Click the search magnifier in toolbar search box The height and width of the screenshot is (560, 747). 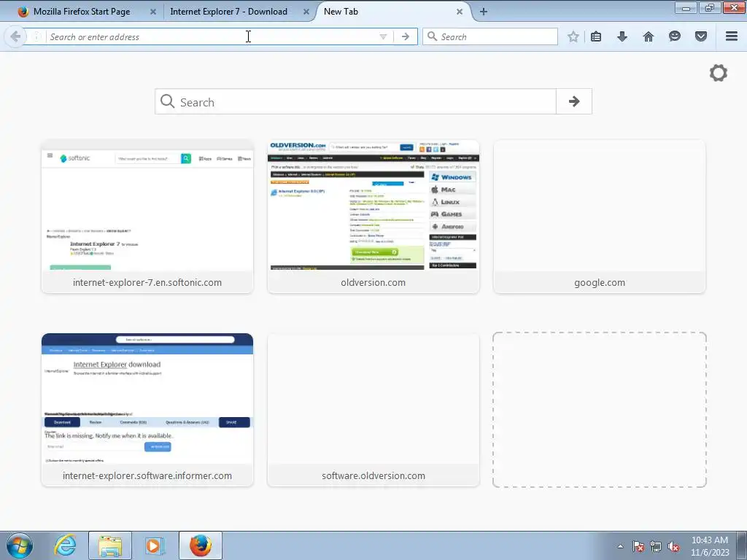tap(432, 36)
